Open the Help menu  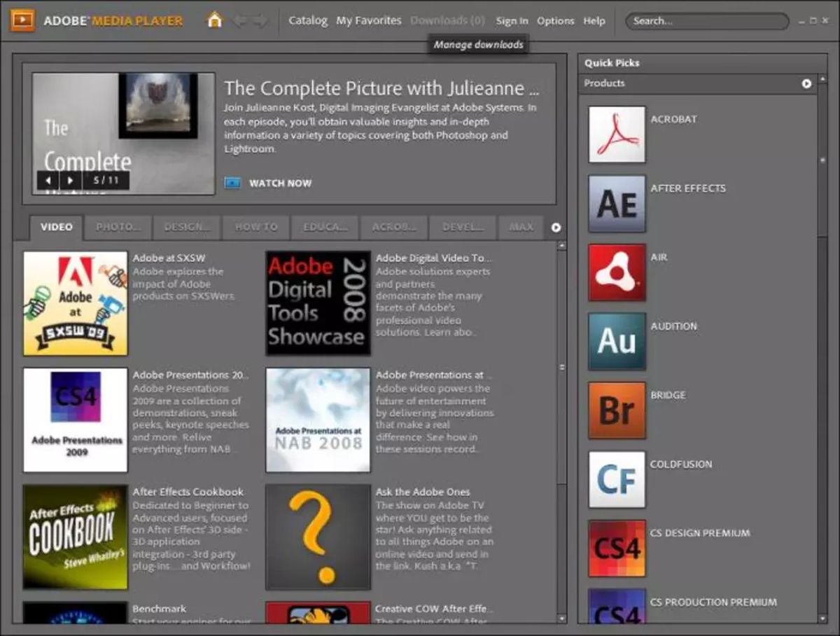[x=594, y=21]
